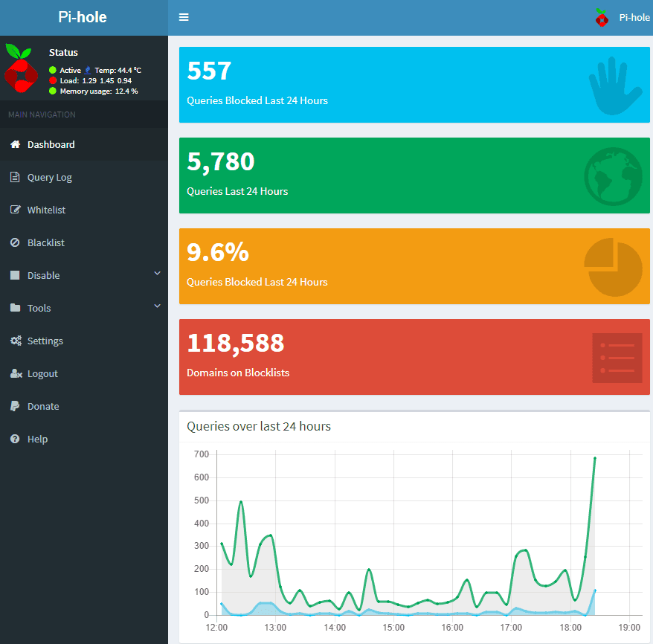Image resolution: width=653 pixels, height=644 pixels.
Task: Open the 5,780 queries card
Action: [x=414, y=176]
